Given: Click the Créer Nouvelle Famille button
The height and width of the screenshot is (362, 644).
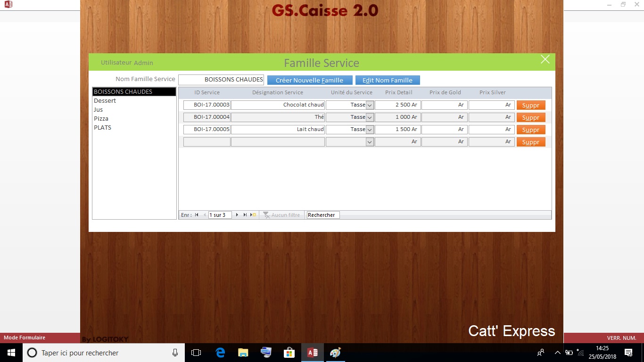Looking at the screenshot, I should coord(309,80).
